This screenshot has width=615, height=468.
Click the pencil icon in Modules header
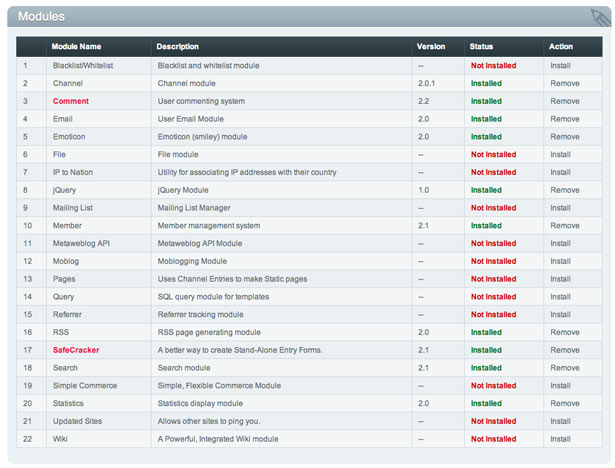click(600, 18)
